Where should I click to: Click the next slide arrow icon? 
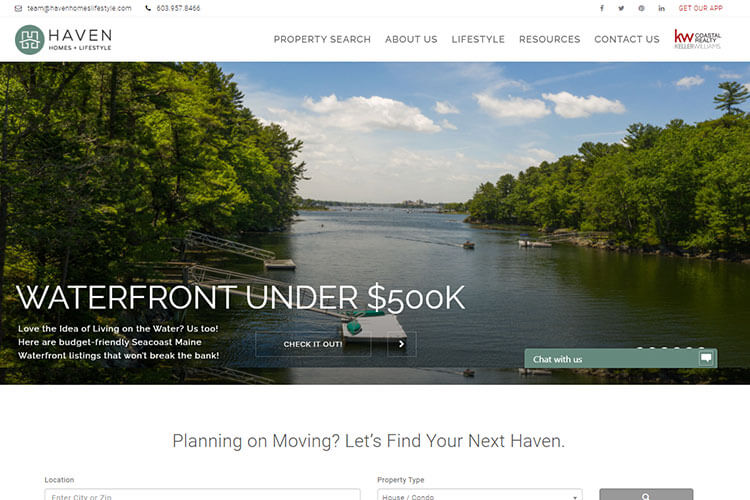[x=401, y=344]
